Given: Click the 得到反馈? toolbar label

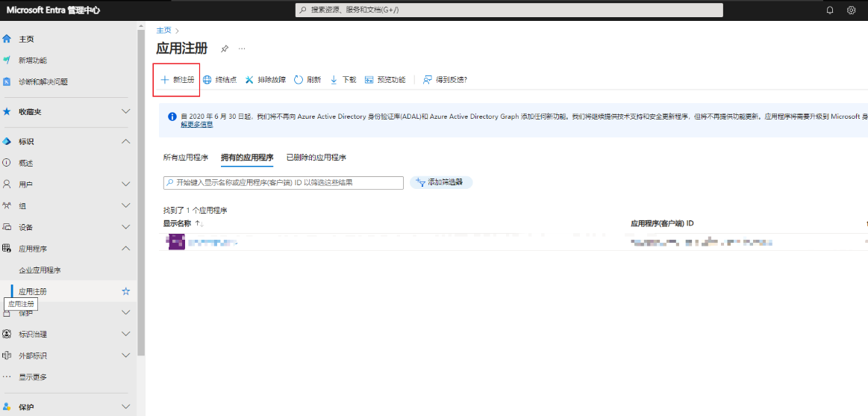Looking at the screenshot, I should click(x=452, y=80).
